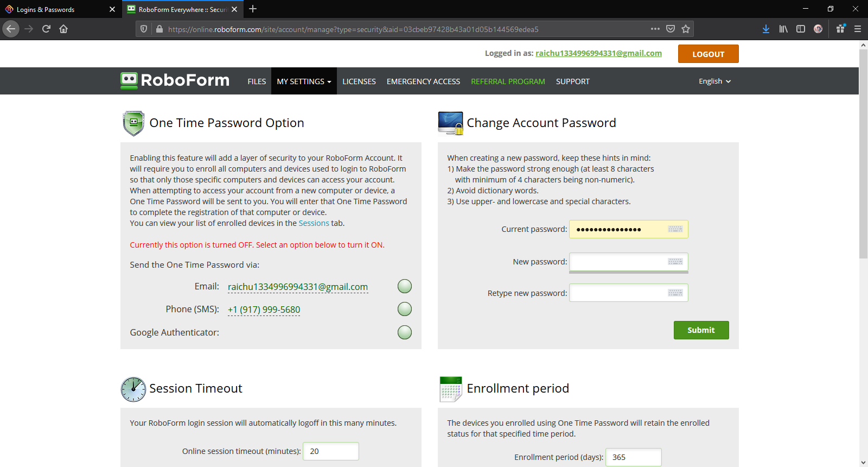
Task: Open the Files menu item
Action: pos(257,81)
